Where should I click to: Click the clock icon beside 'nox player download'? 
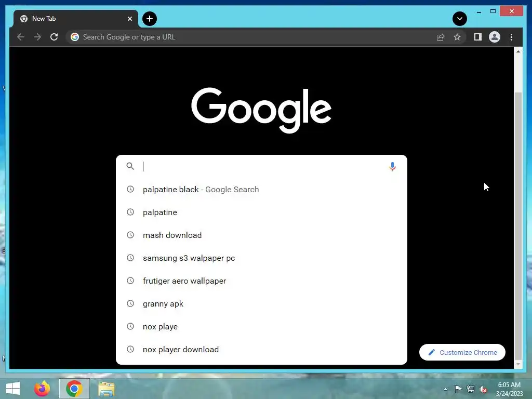(130, 349)
